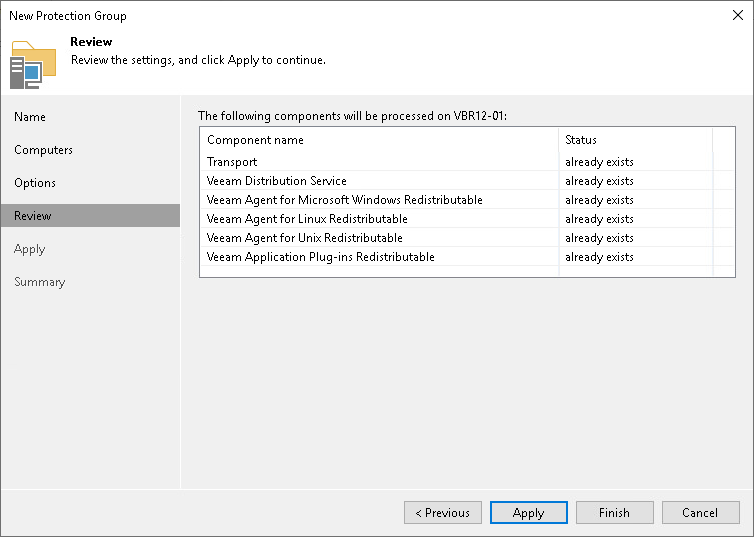
Task: Go to the Name wizard step
Action: coord(30,117)
